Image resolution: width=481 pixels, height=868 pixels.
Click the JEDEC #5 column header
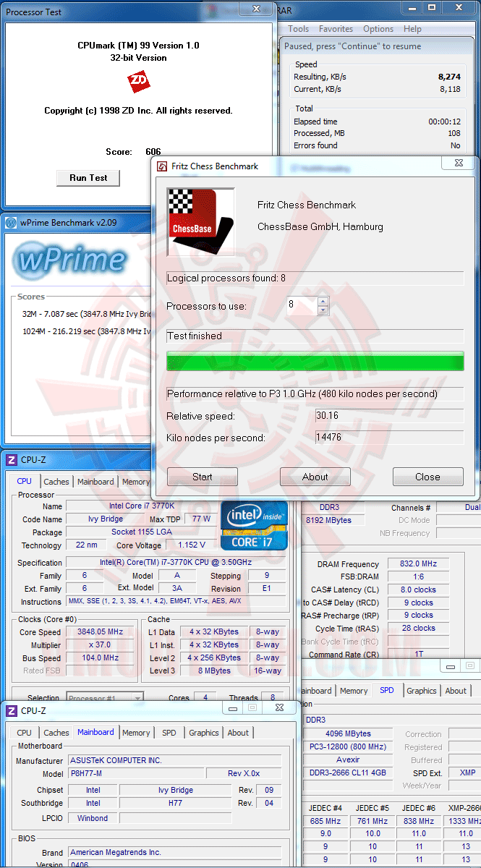tap(372, 808)
